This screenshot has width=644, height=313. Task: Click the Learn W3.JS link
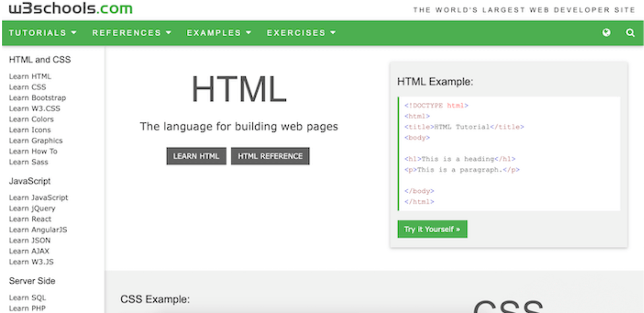click(x=31, y=262)
